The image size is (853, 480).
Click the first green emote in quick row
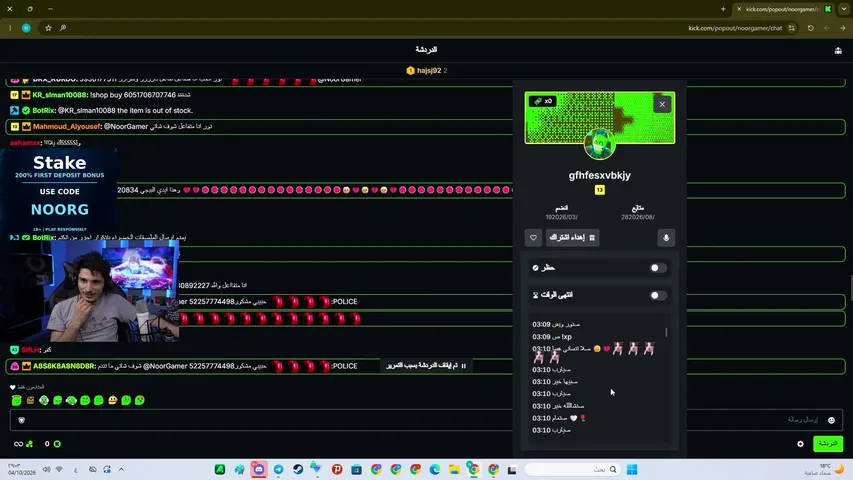coord(17,401)
